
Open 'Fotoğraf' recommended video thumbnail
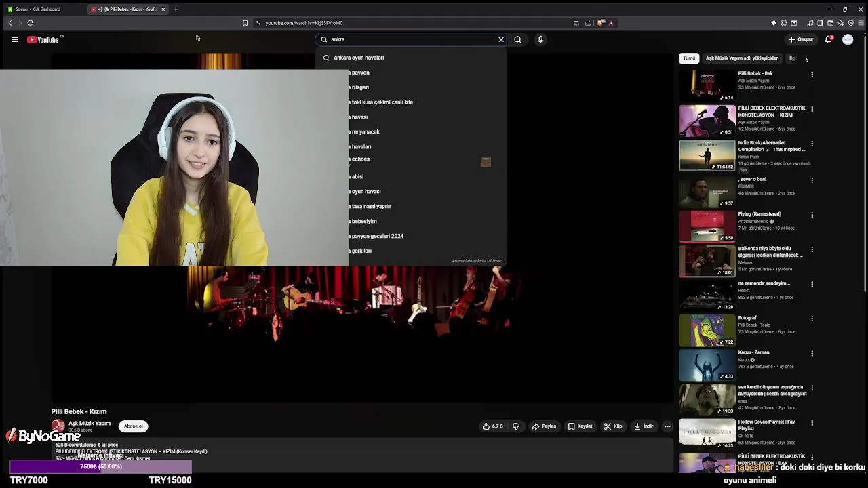tap(707, 329)
